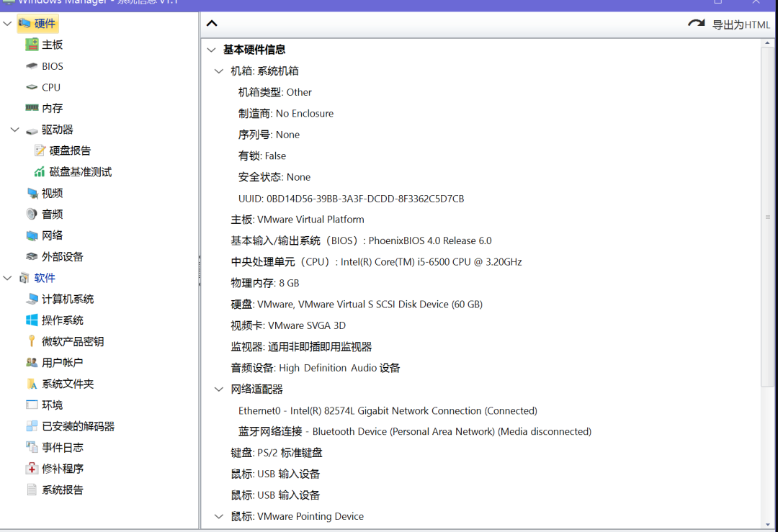778x532 pixels.
Task: Open the 事件日志 label in the tree
Action: pos(63,447)
